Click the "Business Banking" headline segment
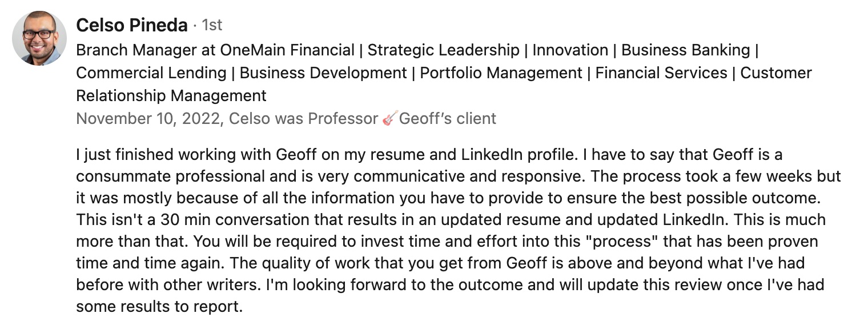This screenshot has width=868, height=321. click(x=685, y=50)
